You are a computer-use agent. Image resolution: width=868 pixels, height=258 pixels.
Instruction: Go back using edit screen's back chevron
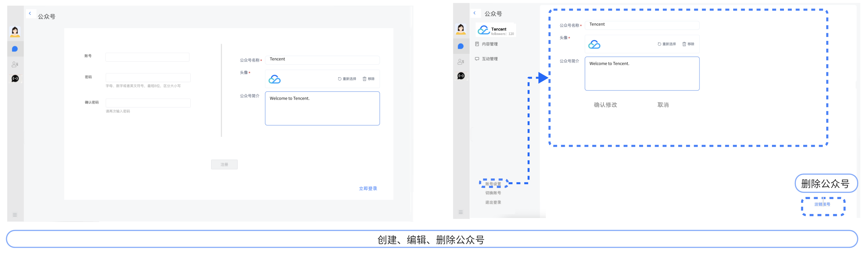475,13
